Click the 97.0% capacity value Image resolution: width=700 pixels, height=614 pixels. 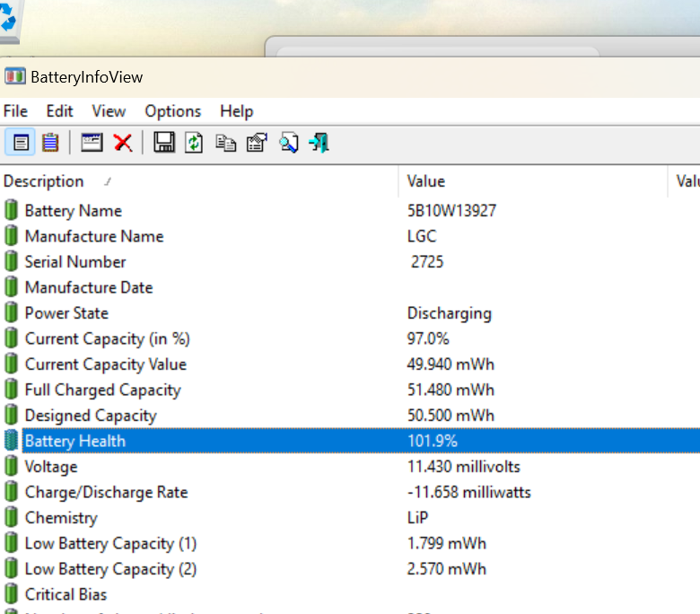[x=428, y=338]
